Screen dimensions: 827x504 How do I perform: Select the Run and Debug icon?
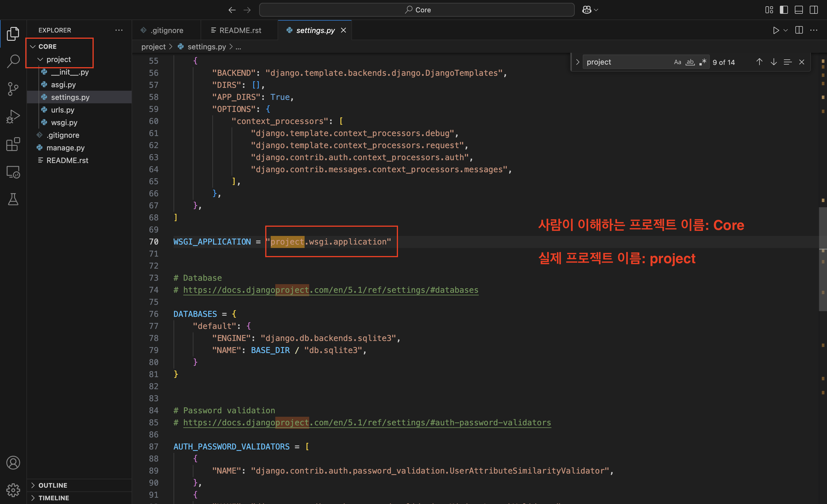tap(13, 116)
